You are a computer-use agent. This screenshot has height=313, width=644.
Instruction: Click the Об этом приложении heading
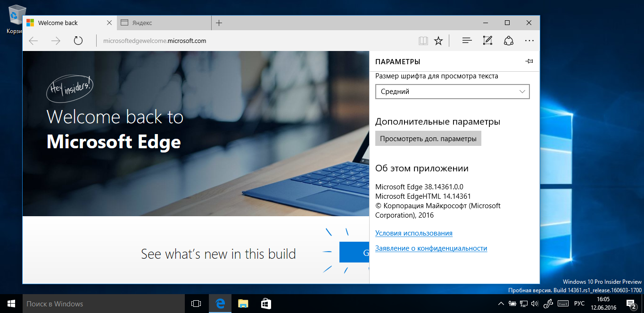422,169
